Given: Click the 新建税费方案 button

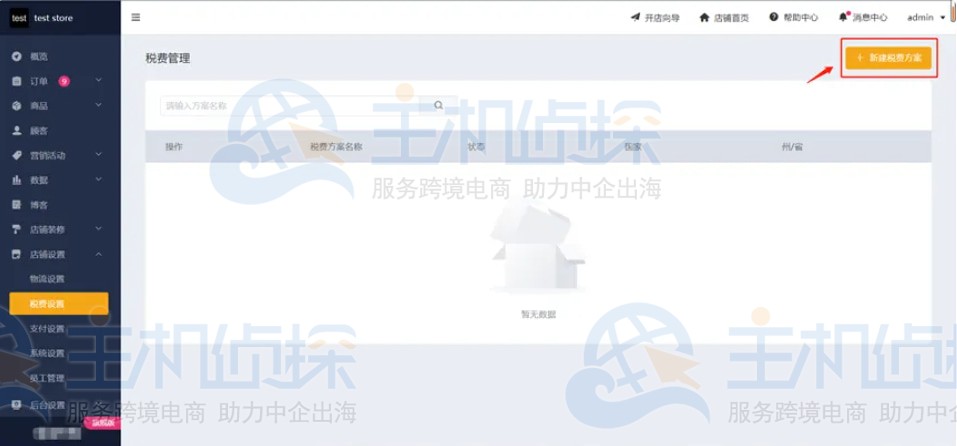Looking at the screenshot, I should 889,57.
